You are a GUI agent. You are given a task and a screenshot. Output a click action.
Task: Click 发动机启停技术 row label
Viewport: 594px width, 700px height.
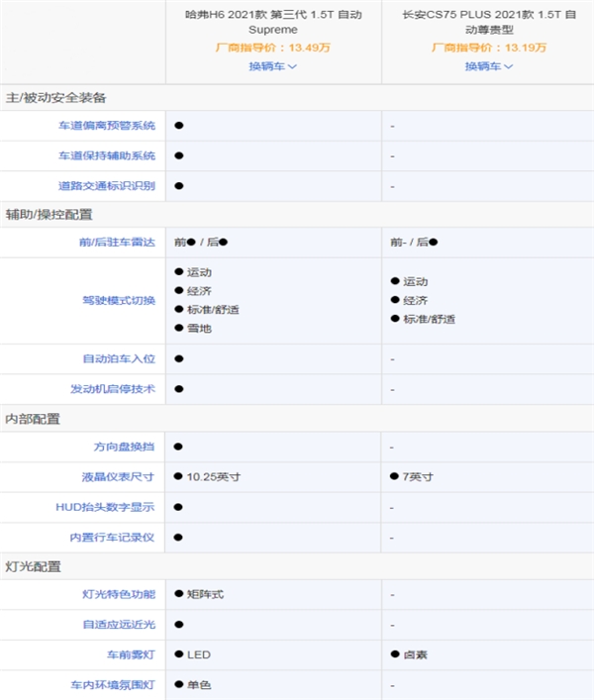pos(113,389)
